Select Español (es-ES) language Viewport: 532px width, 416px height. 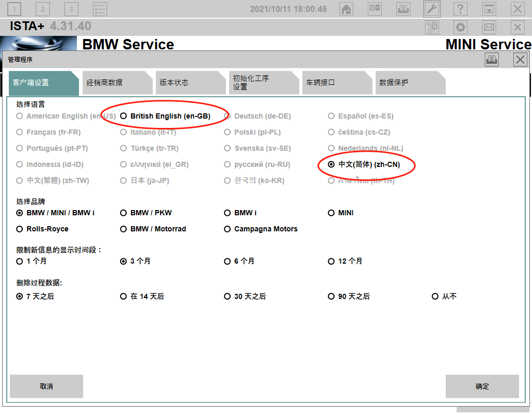[x=361, y=116]
